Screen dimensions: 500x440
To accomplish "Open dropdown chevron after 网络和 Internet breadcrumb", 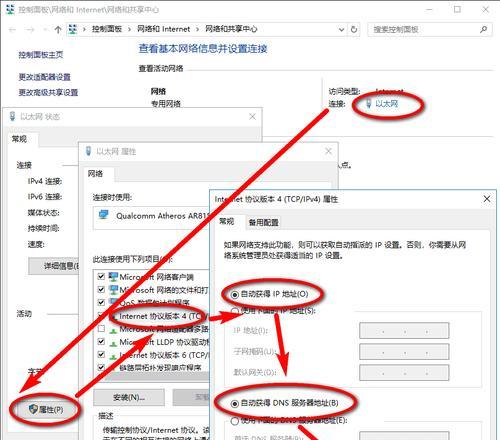I will pos(198,29).
